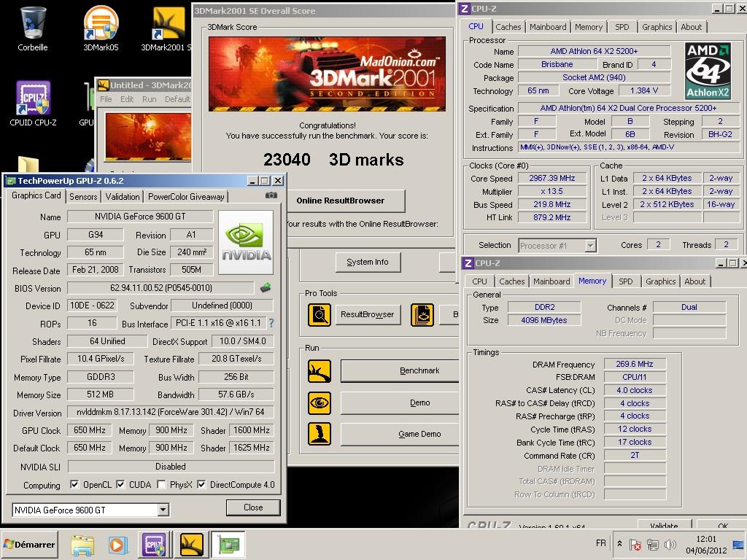Click the Close button in GPU-Z
747x560 pixels.
point(253,507)
